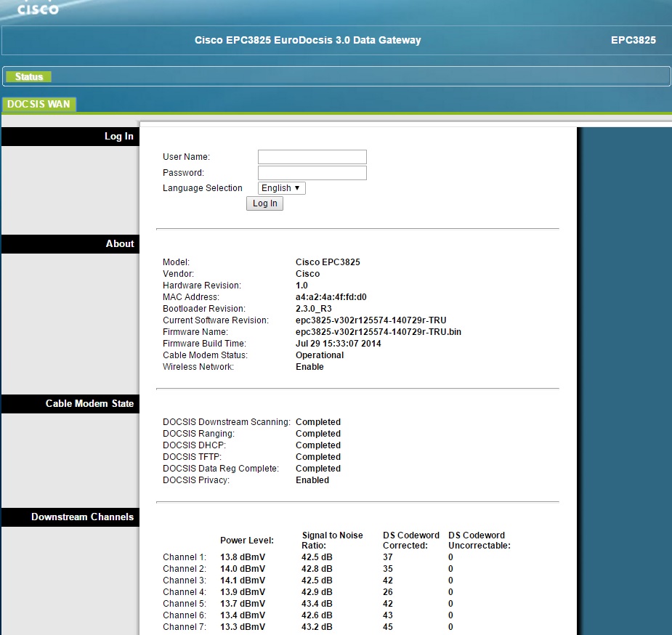Click the Wireless Network Enable value
This screenshot has height=635, width=672.
(x=309, y=366)
